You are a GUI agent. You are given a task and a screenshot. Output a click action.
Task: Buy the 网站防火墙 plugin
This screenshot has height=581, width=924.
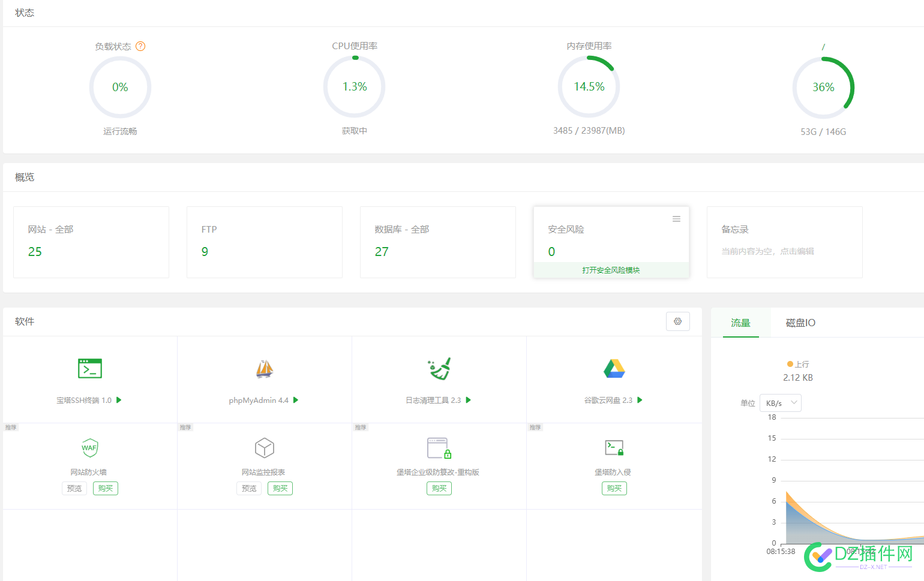click(x=106, y=488)
